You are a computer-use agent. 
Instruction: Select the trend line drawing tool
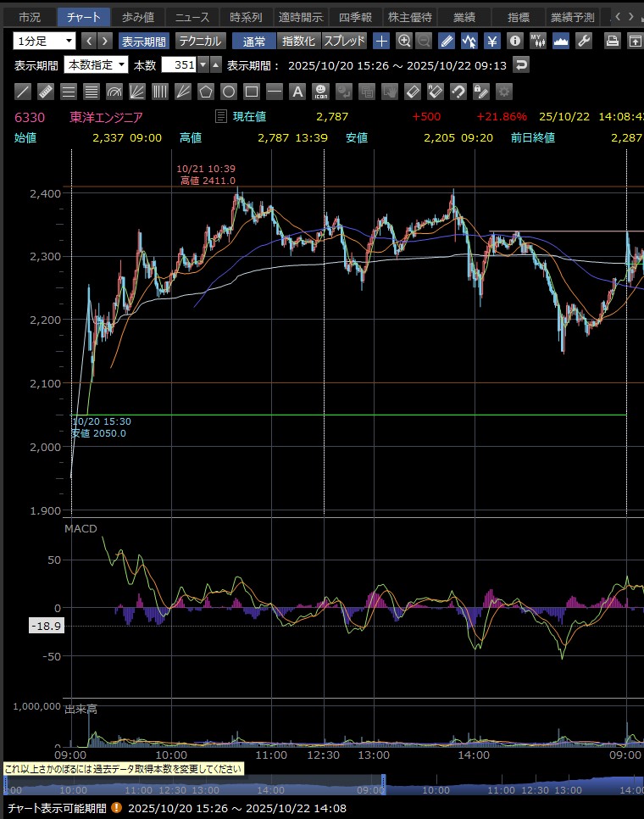click(24, 92)
